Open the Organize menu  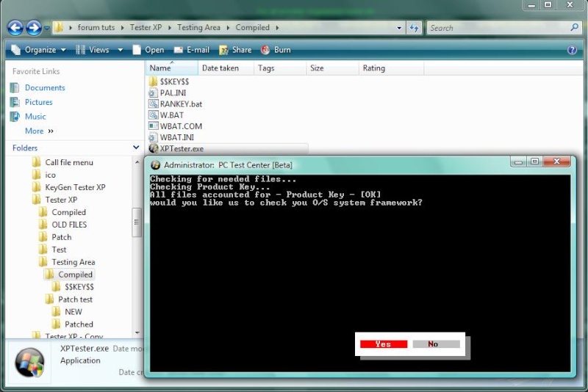pos(39,50)
